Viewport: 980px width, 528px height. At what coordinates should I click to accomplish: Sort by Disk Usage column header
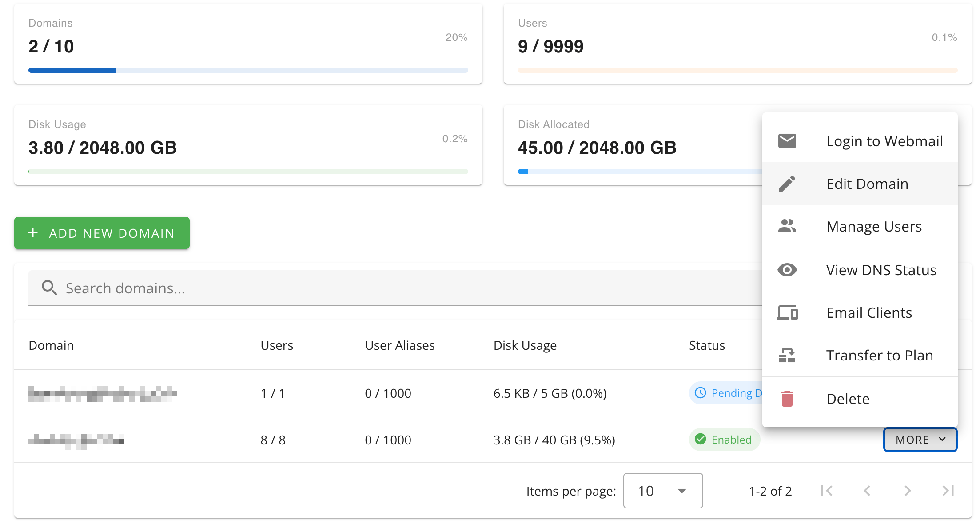(x=525, y=345)
